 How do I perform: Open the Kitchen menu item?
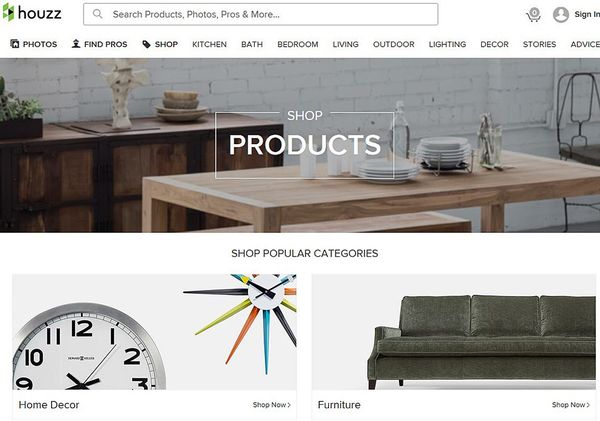pyautogui.click(x=209, y=44)
